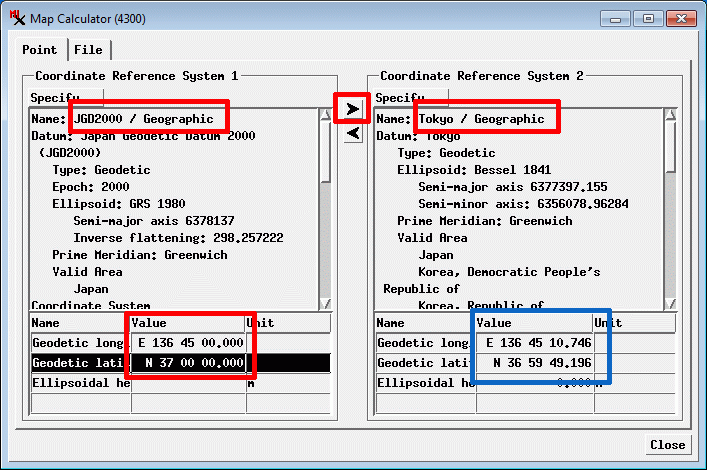The width and height of the screenshot is (707, 470).
Task: Select System 1 longitude value E 136 45 00.000
Action: (188, 343)
